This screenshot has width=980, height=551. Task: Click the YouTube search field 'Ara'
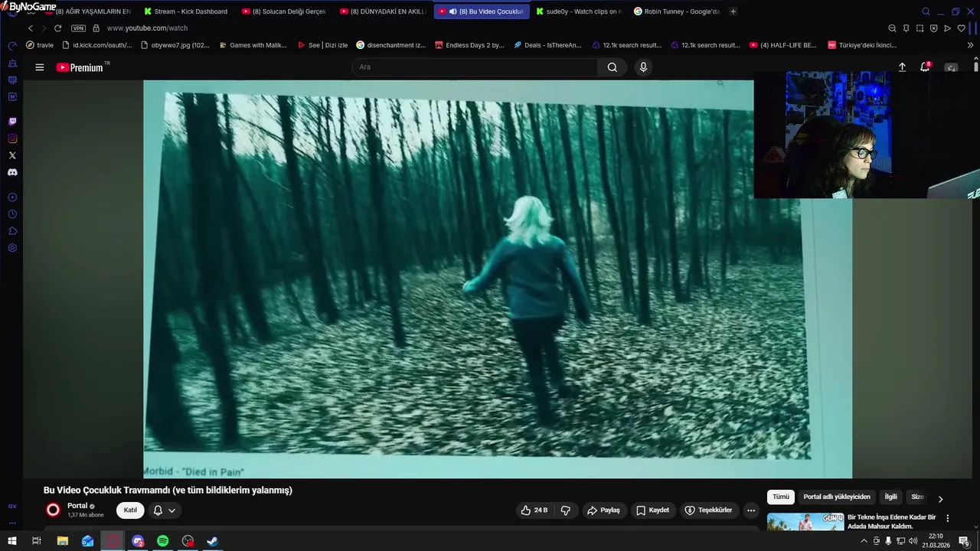coord(475,67)
